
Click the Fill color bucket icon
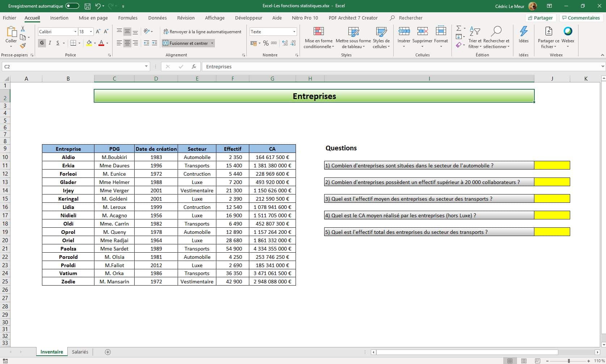tap(89, 43)
